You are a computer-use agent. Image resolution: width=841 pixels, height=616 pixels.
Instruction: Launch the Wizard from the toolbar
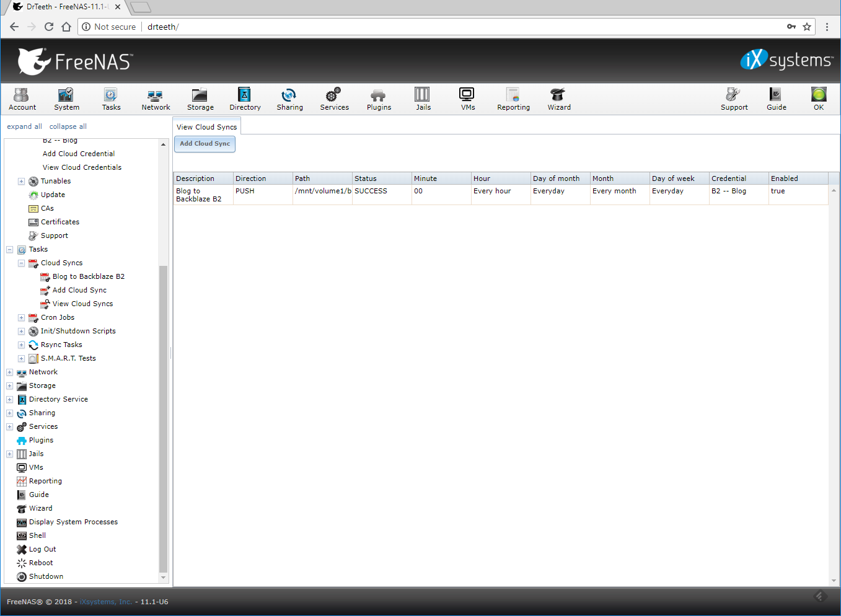558,99
